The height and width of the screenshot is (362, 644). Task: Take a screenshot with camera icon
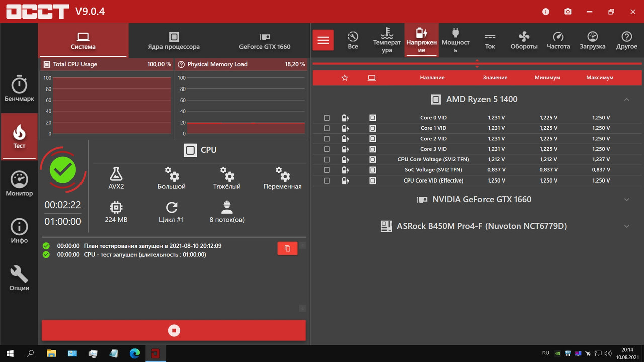click(x=568, y=11)
